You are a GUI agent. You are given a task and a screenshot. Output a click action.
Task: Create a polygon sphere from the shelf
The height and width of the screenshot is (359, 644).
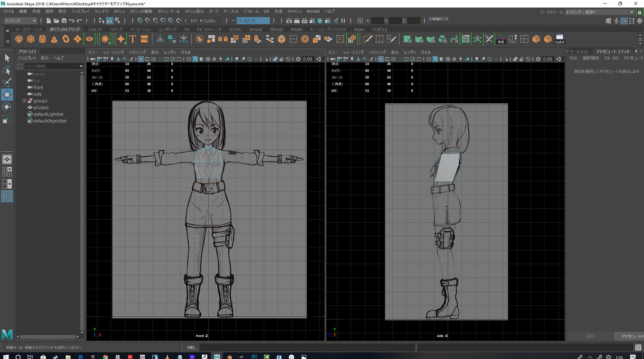click(19, 39)
